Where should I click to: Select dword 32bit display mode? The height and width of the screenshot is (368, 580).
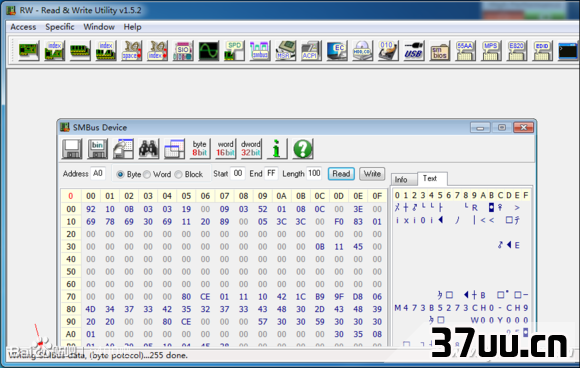251,149
